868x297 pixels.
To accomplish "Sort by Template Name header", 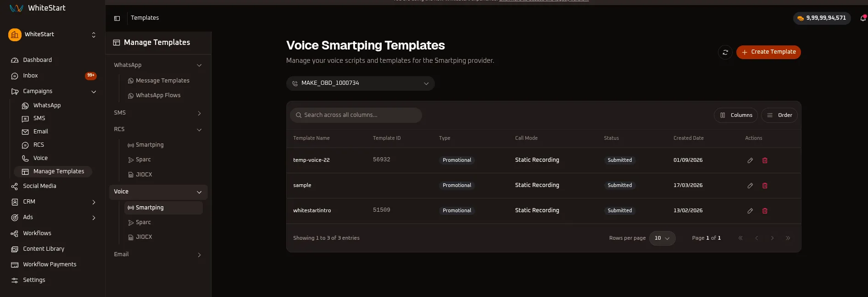I will (311, 138).
